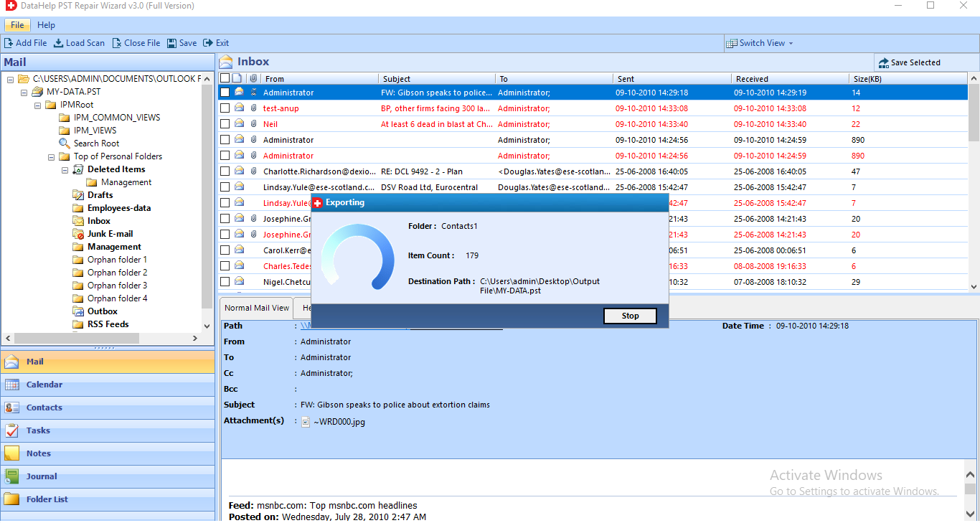
Task: Collapse the Deleted Items folder
Action: [64, 169]
